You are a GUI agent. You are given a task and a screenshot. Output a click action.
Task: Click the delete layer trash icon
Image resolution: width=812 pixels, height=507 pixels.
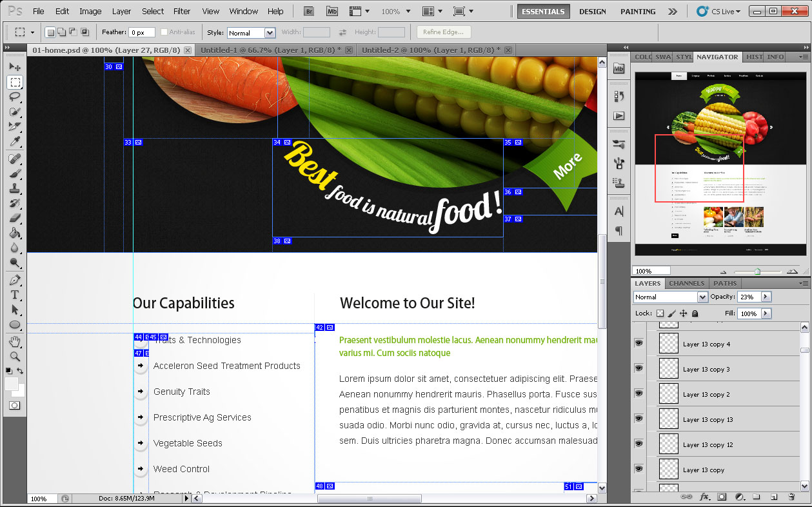(x=791, y=497)
